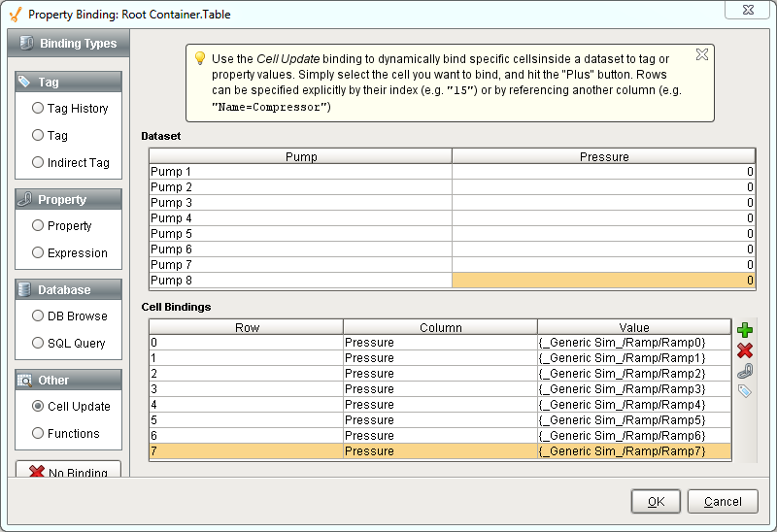This screenshot has width=777, height=532.
Task: Click the Value column header in Cell Bindings
Action: tap(633, 327)
